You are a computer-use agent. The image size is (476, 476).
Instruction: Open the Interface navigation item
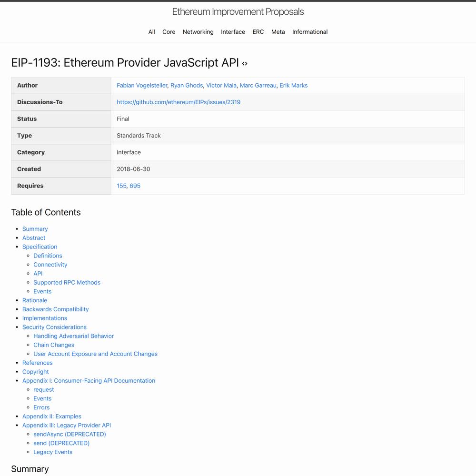coord(233,32)
